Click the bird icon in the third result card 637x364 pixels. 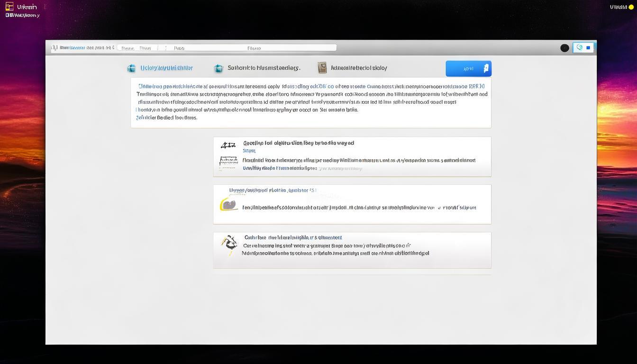[230, 244]
